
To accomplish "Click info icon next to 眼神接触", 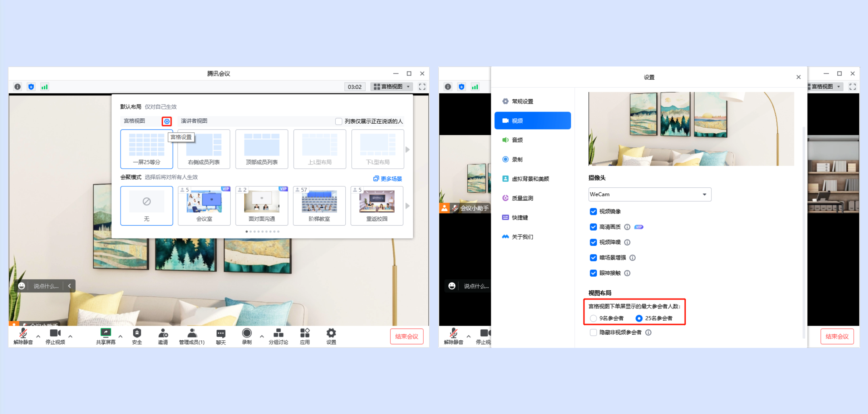I will [x=627, y=273].
